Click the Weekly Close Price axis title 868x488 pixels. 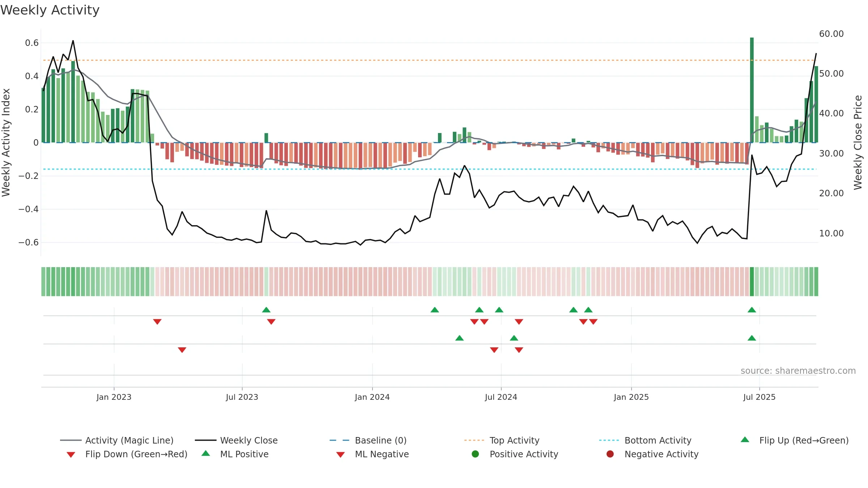(858, 142)
